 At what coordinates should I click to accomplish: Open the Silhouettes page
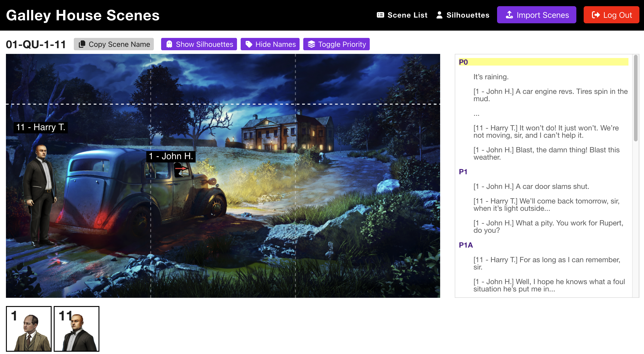pyautogui.click(x=463, y=15)
